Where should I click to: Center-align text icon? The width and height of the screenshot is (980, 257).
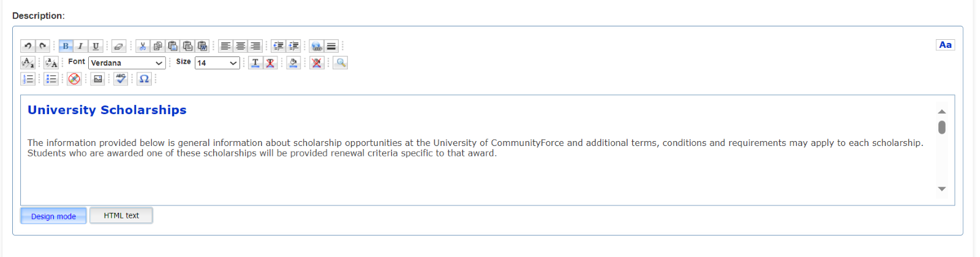(x=241, y=46)
